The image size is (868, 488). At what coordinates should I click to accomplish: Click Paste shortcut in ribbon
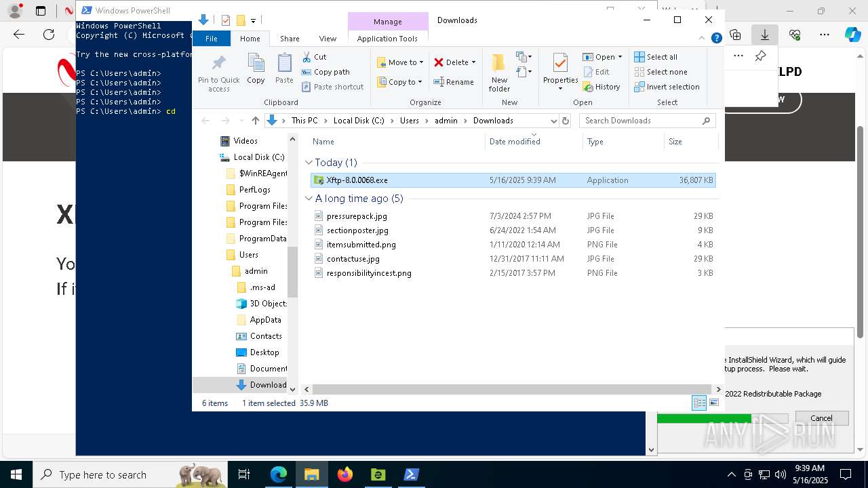tap(332, 87)
